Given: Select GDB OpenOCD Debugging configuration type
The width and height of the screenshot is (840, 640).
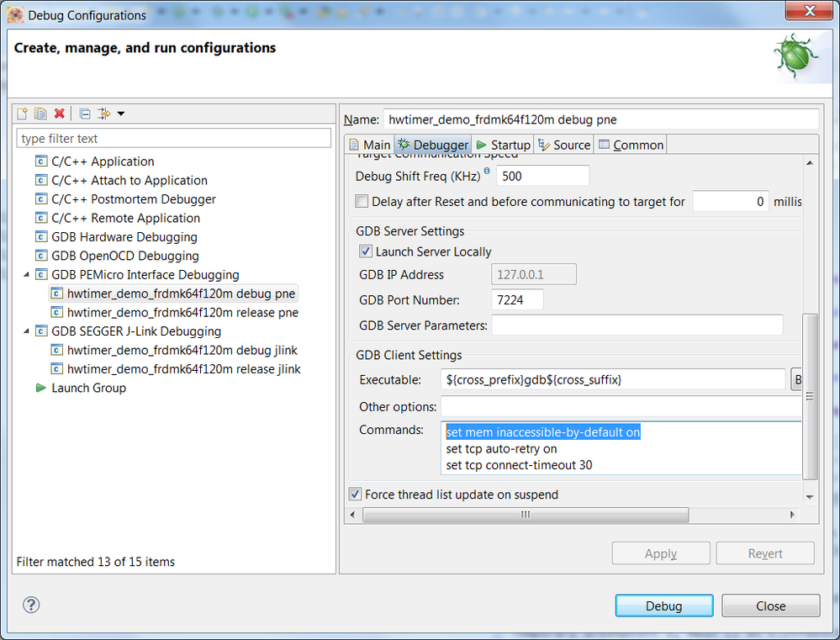Looking at the screenshot, I should point(124,256).
